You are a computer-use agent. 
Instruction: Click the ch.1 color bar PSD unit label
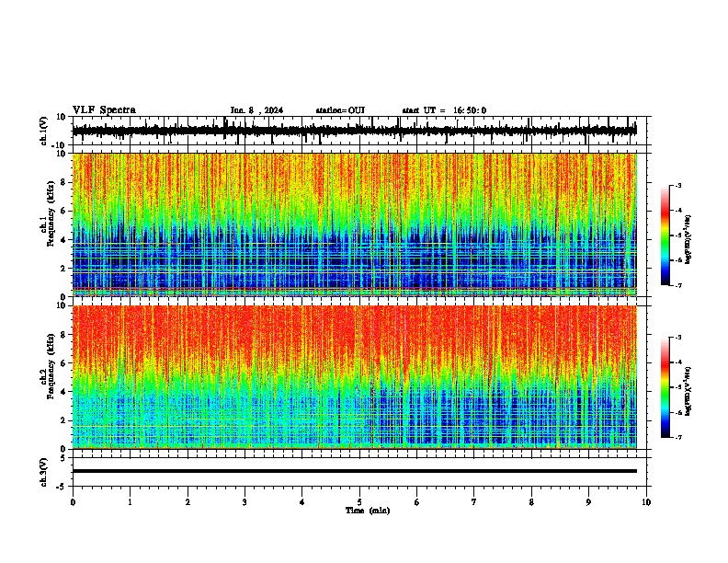688,239
